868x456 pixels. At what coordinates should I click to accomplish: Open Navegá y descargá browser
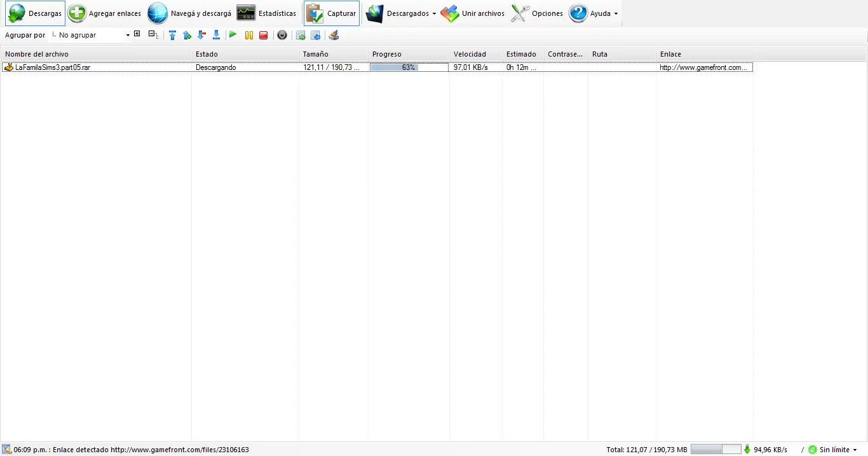(189, 13)
